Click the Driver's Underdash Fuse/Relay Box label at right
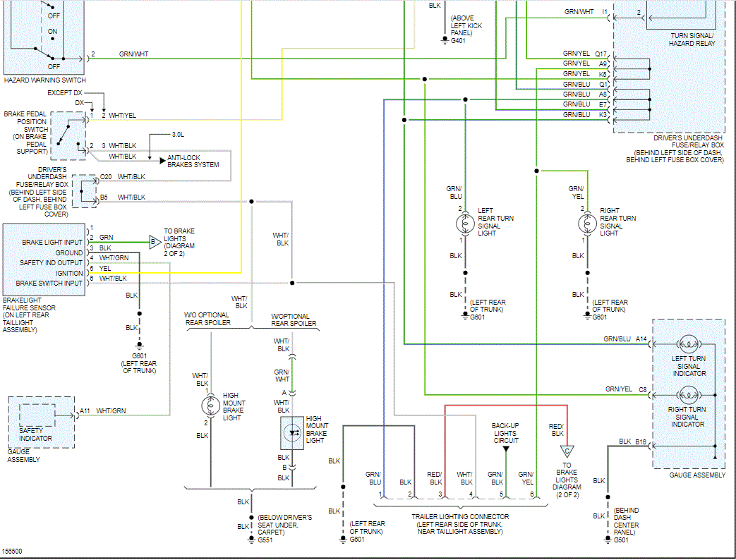736x560 pixels. pyautogui.click(x=675, y=149)
